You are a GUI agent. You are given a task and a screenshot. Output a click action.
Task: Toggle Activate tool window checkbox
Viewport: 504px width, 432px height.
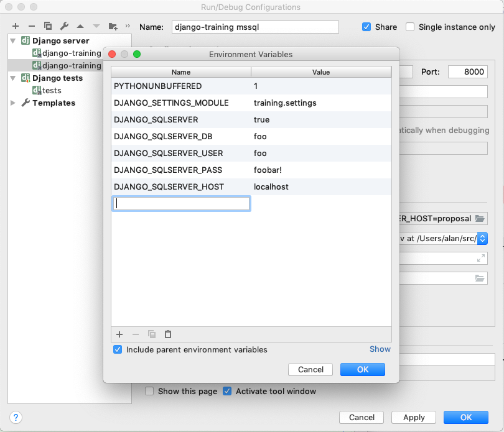pos(227,391)
